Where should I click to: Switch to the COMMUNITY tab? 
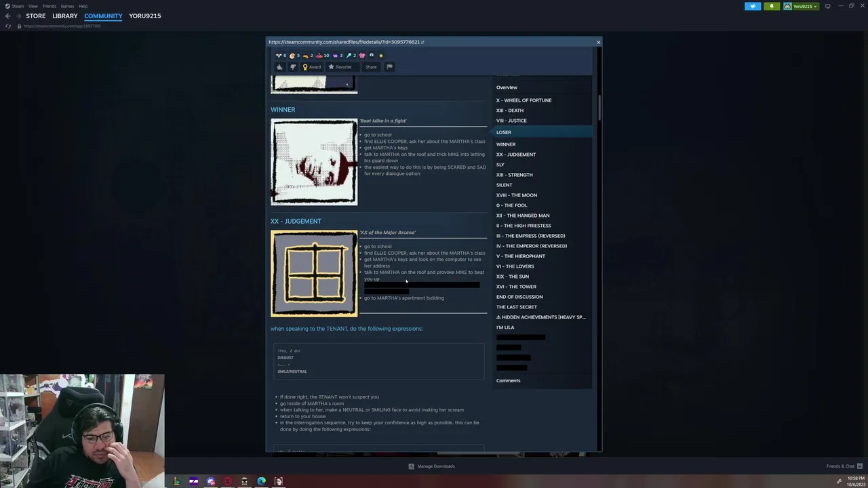pos(103,16)
